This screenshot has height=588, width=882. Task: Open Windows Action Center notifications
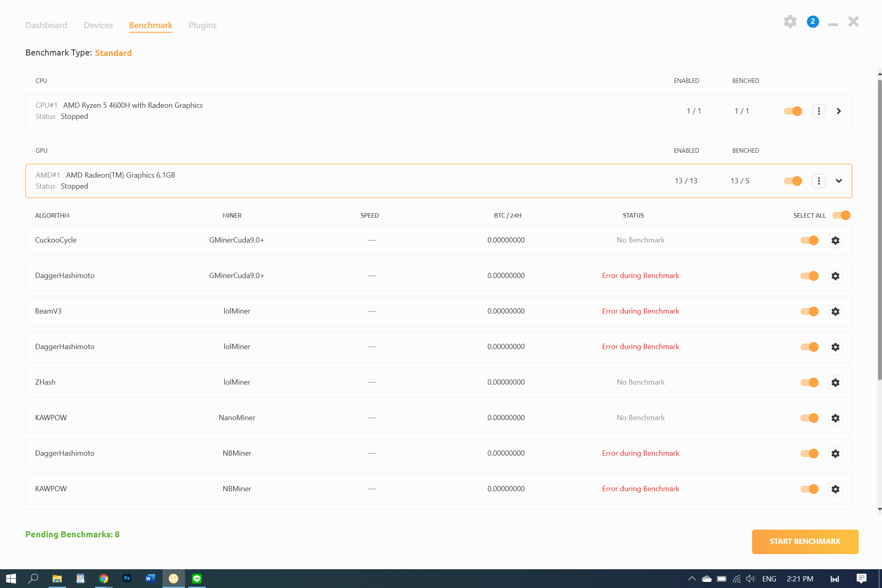tap(862, 579)
